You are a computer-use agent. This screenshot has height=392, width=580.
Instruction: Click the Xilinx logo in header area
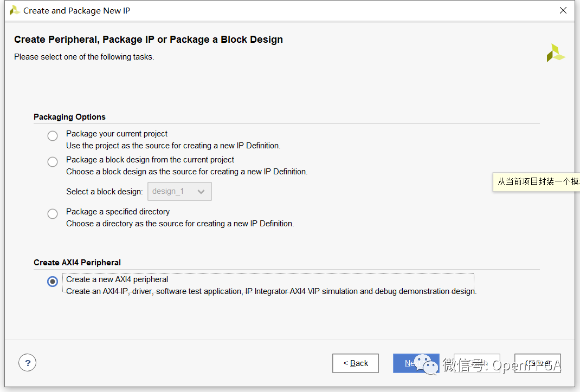pos(556,53)
